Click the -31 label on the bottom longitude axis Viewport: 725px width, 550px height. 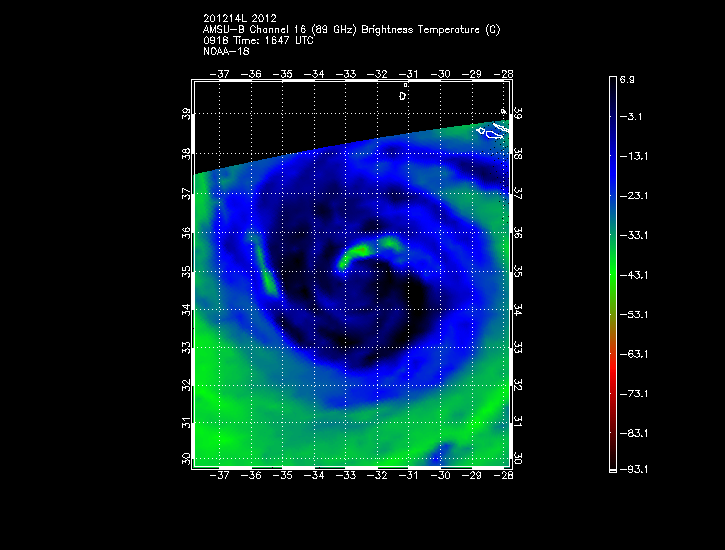pos(409,475)
